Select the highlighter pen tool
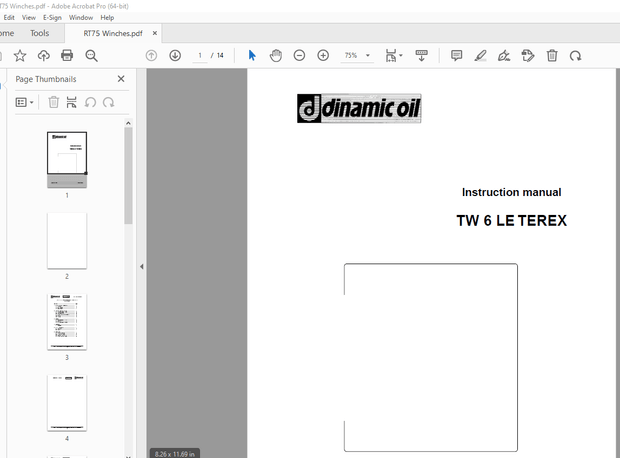Image resolution: width=620 pixels, height=458 pixels. (480, 56)
